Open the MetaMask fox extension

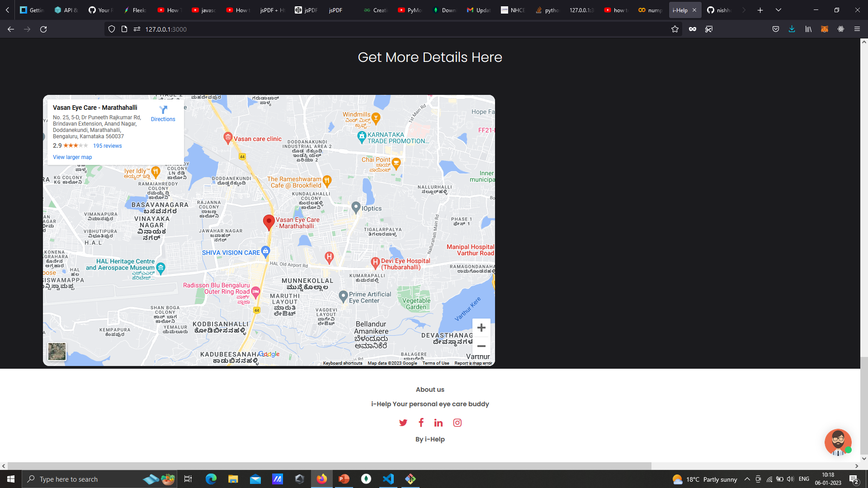[825, 29]
